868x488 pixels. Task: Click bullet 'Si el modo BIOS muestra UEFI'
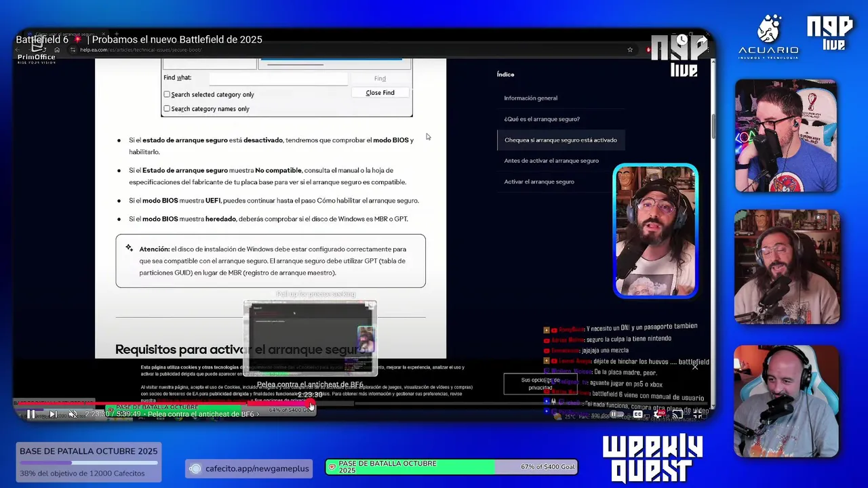point(274,201)
